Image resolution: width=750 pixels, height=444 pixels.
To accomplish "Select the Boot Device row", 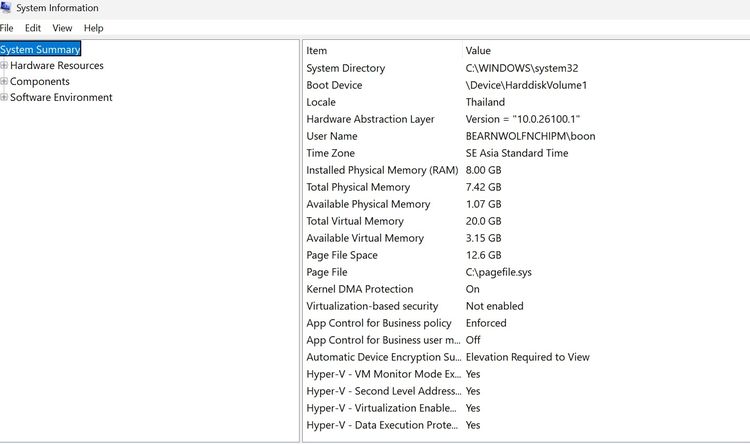I will click(x=334, y=85).
